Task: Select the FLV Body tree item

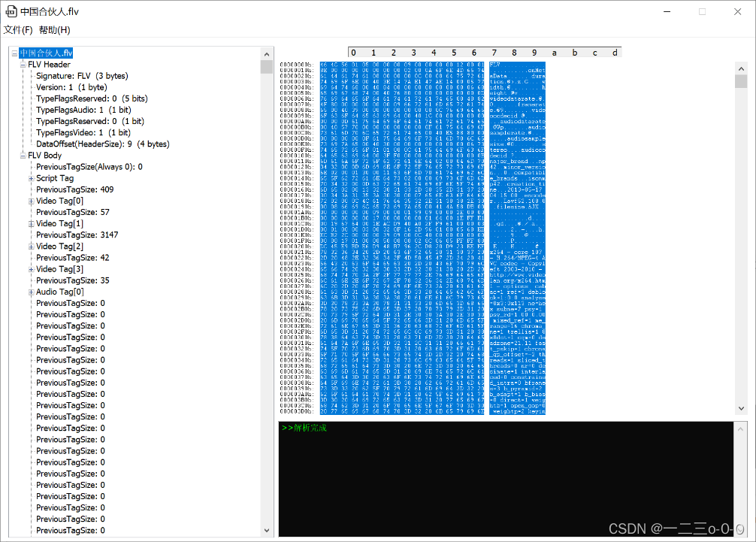Action: (45, 156)
